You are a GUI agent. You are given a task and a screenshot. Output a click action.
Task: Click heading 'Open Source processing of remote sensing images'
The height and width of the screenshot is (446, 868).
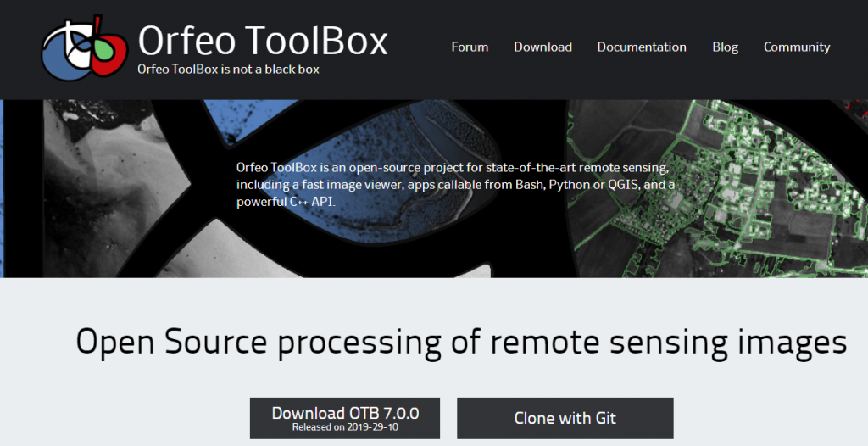coord(461,343)
